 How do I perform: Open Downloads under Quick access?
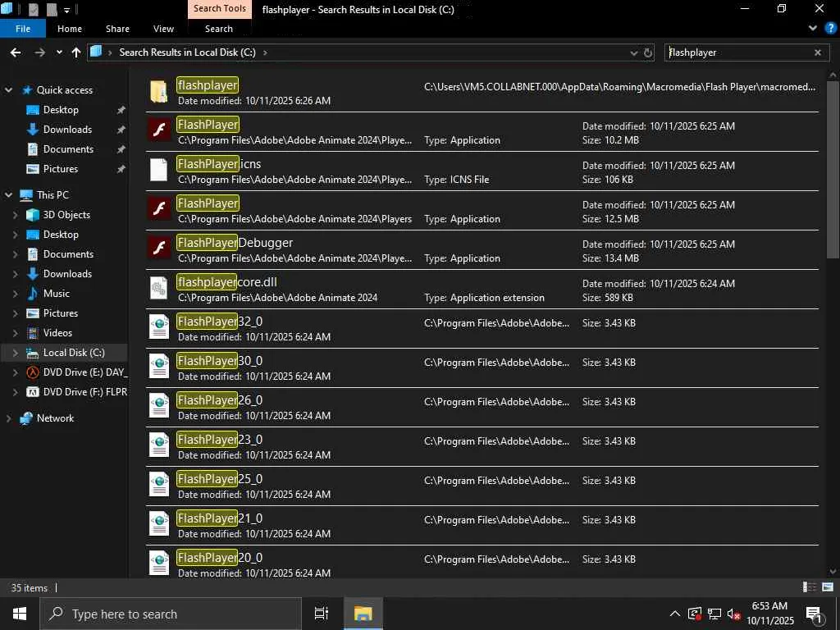point(67,129)
